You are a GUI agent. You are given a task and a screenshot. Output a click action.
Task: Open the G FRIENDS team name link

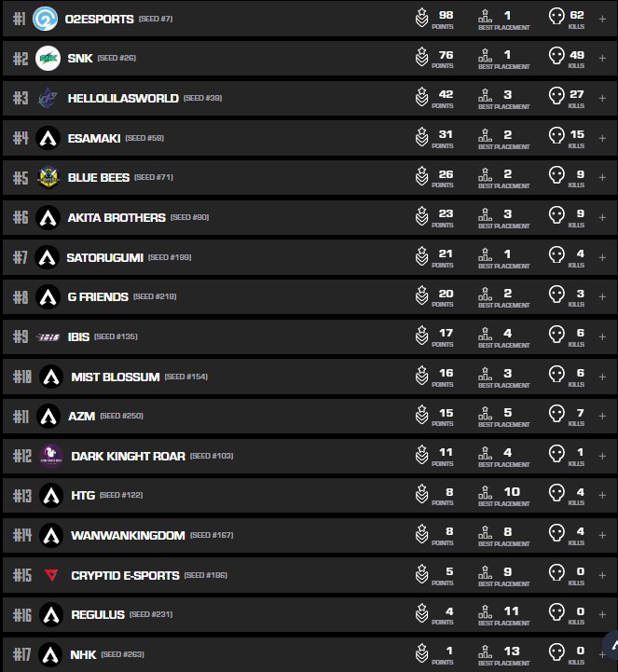98,296
